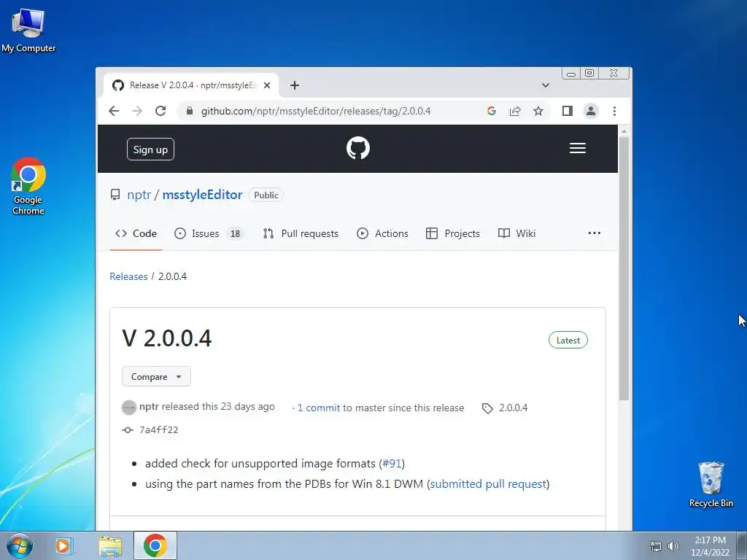Select the My Computer desktop icon
747x560 pixels.
point(28,30)
